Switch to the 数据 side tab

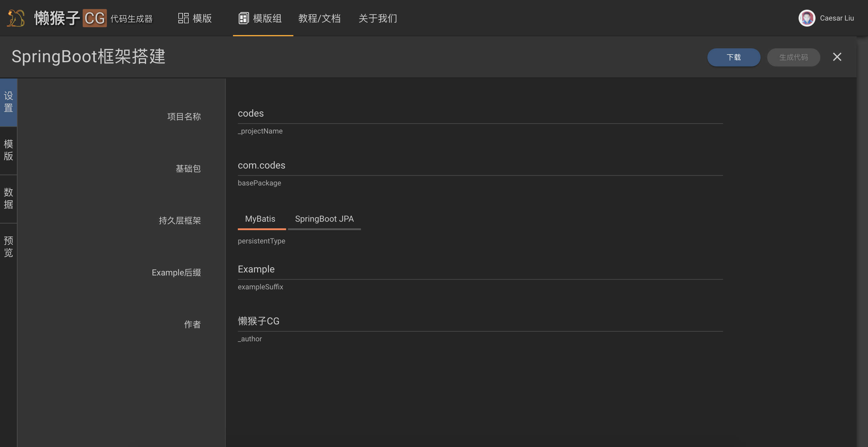point(8,198)
